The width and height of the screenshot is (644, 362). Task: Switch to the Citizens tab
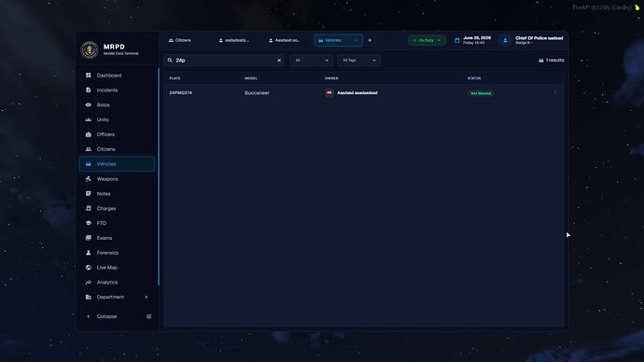click(180, 40)
